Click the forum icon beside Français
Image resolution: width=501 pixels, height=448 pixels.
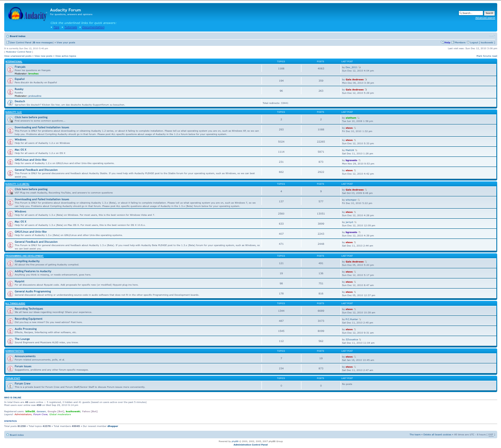[10, 69]
